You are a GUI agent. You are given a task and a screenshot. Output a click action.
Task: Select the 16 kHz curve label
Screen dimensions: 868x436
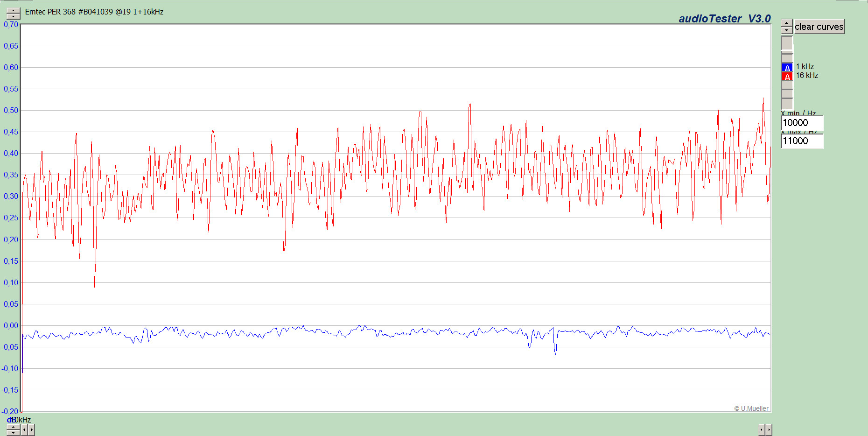(x=807, y=75)
